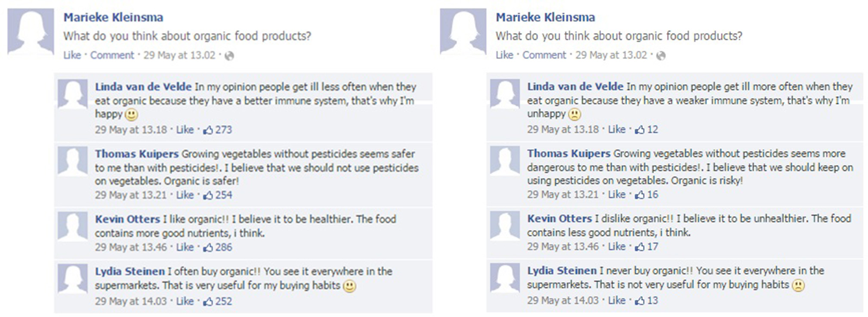Click the thumbs-up icon beside 12 likes
The image size is (868, 317).
pos(640,129)
